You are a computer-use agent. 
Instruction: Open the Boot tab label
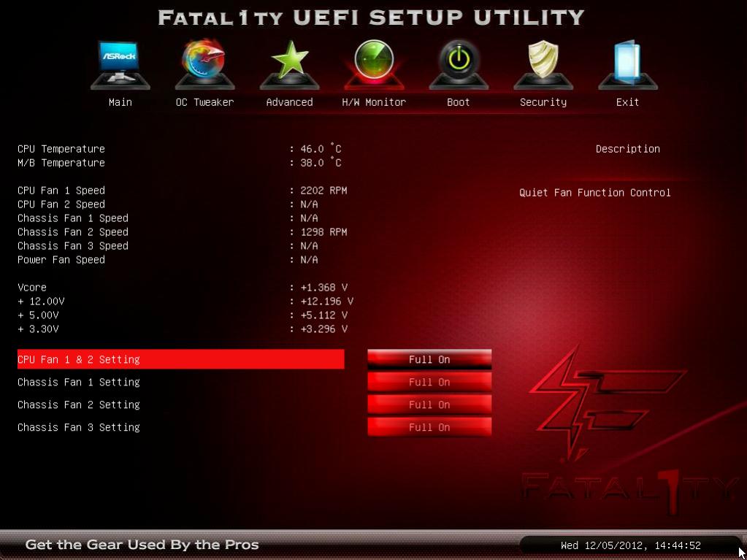(459, 102)
